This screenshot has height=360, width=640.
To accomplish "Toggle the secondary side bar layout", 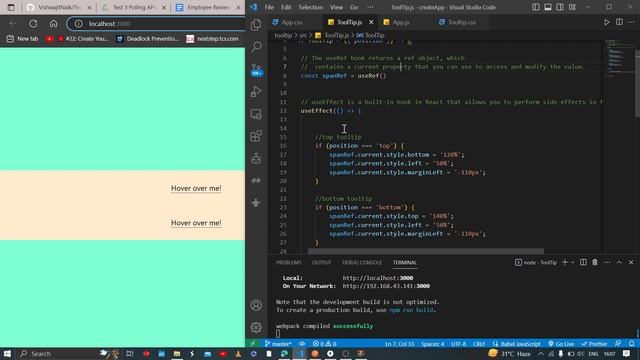I will point(560,7).
